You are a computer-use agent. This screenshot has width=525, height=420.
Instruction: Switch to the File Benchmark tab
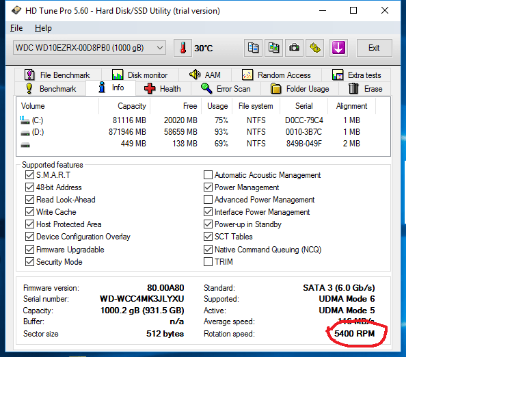(x=57, y=75)
